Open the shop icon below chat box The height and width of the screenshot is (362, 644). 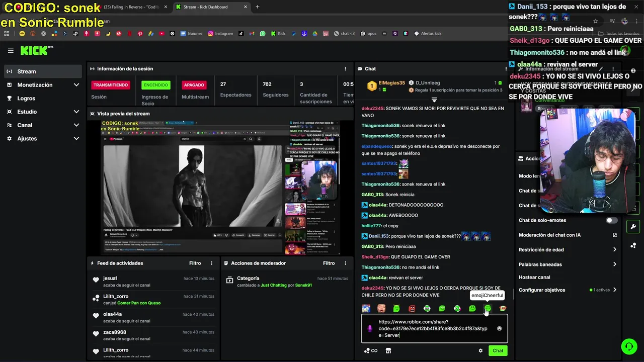388,351
